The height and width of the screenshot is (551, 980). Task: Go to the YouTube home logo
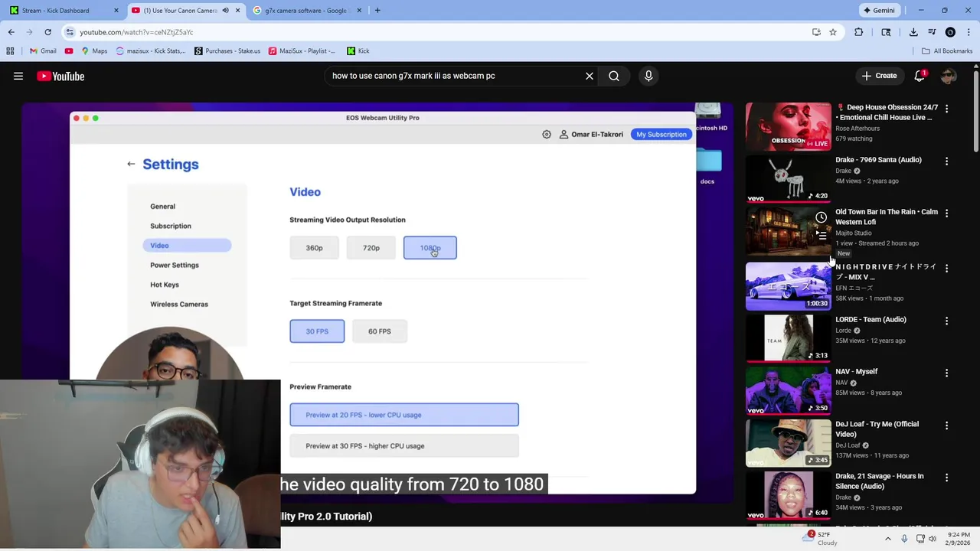pos(60,76)
